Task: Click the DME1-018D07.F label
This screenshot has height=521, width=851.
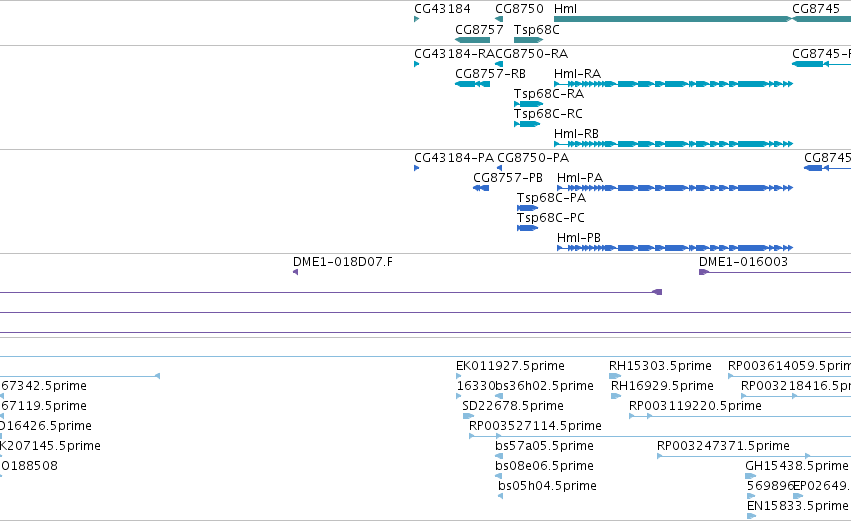Action: pyautogui.click(x=342, y=262)
